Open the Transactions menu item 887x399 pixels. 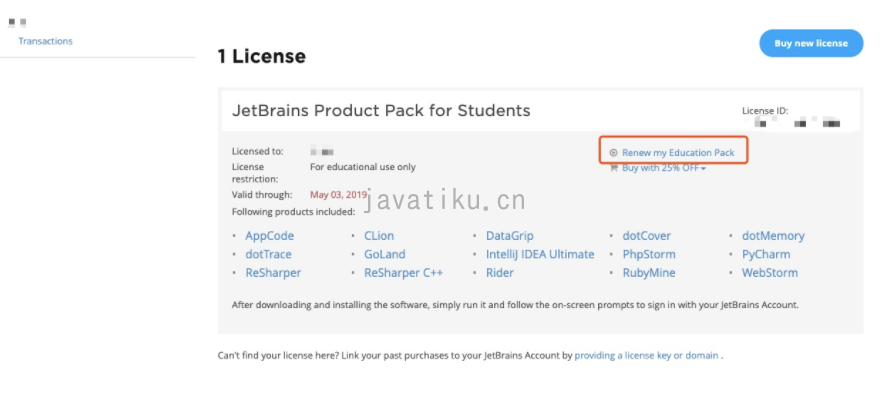pyautogui.click(x=45, y=41)
